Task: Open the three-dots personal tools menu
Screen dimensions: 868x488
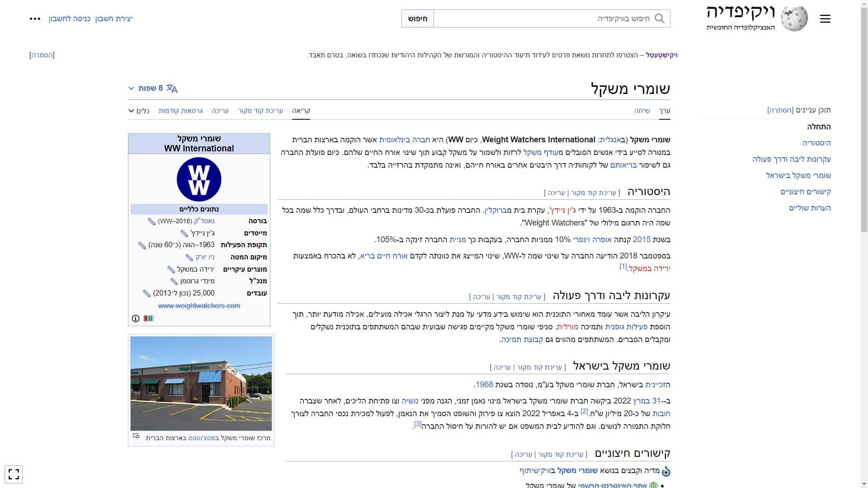Action: pyautogui.click(x=35, y=19)
